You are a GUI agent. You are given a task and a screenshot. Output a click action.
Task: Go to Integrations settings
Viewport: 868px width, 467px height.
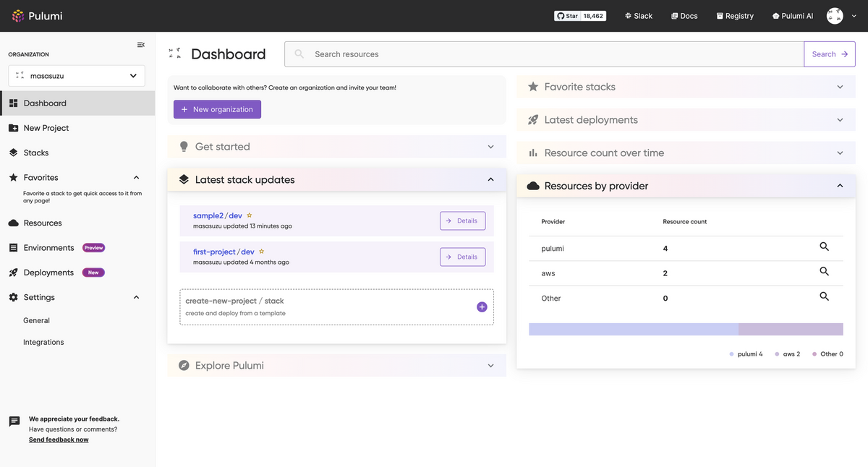coord(43,343)
